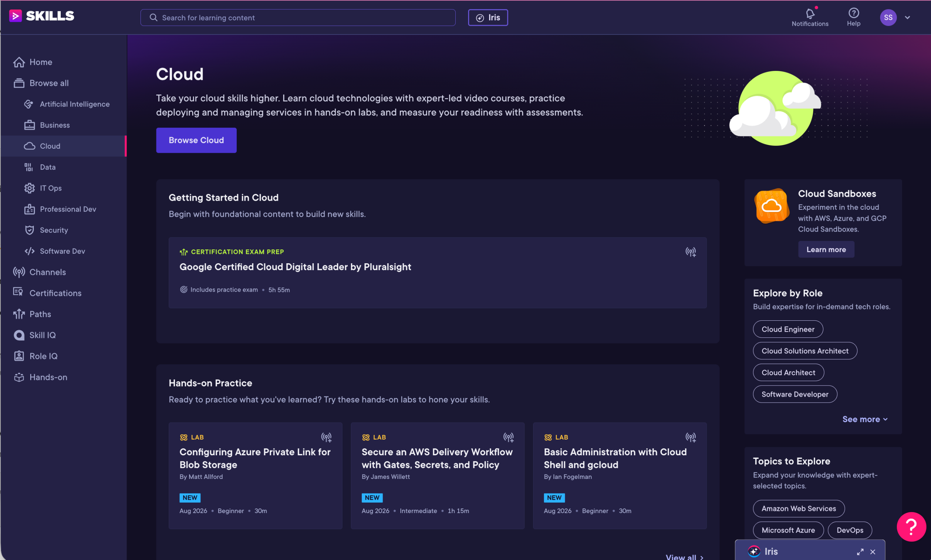Image resolution: width=931 pixels, height=560 pixels.
Task: Open Google Certified Cloud Digital Leader title
Action: click(x=296, y=267)
